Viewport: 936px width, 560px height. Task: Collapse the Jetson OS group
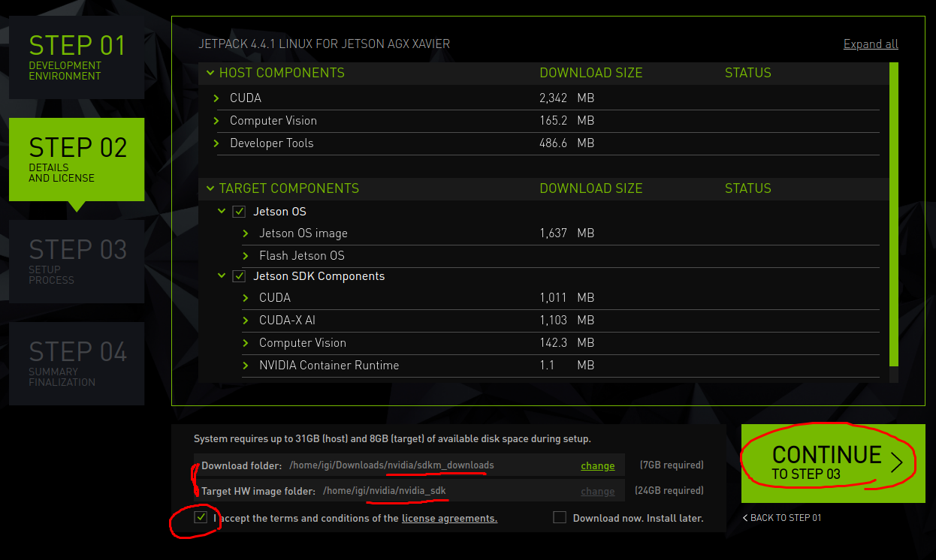222,212
